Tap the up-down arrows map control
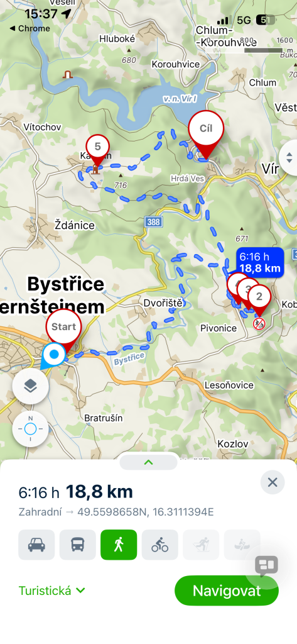This screenshot has height=644, width=297. tap(289, 157)
